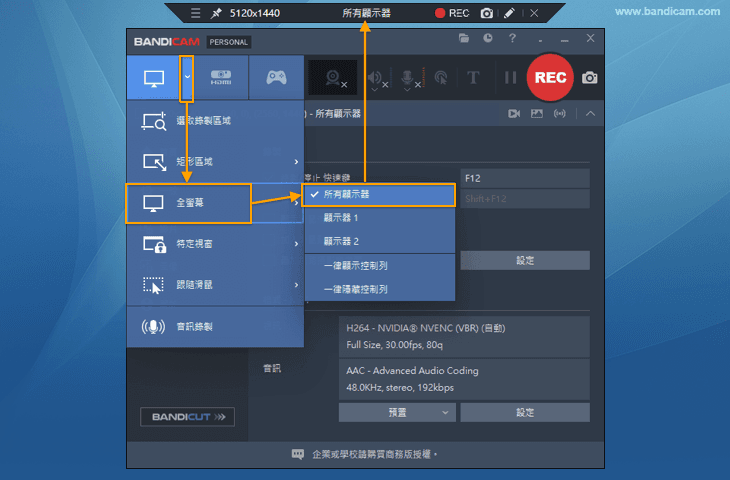Capture an image with the camera icon beside REC
The width and height of the screenshot is (730, 480).
tap(589, 78)
